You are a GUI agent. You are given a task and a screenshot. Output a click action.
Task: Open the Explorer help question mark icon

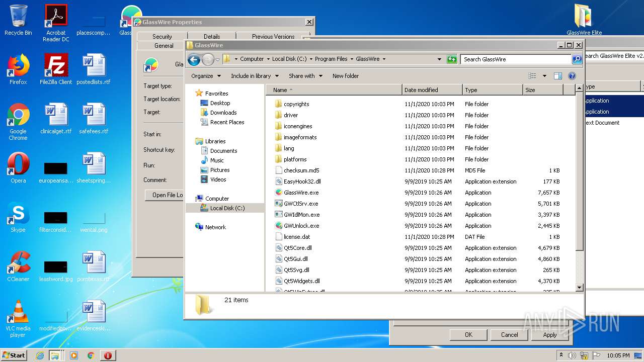point(572,76)
